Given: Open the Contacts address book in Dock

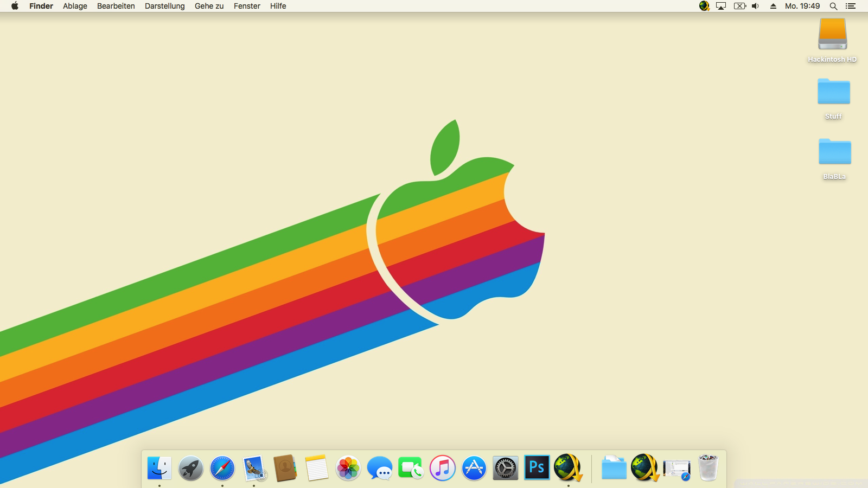Looking at the screenshot, I should [285, 468].
